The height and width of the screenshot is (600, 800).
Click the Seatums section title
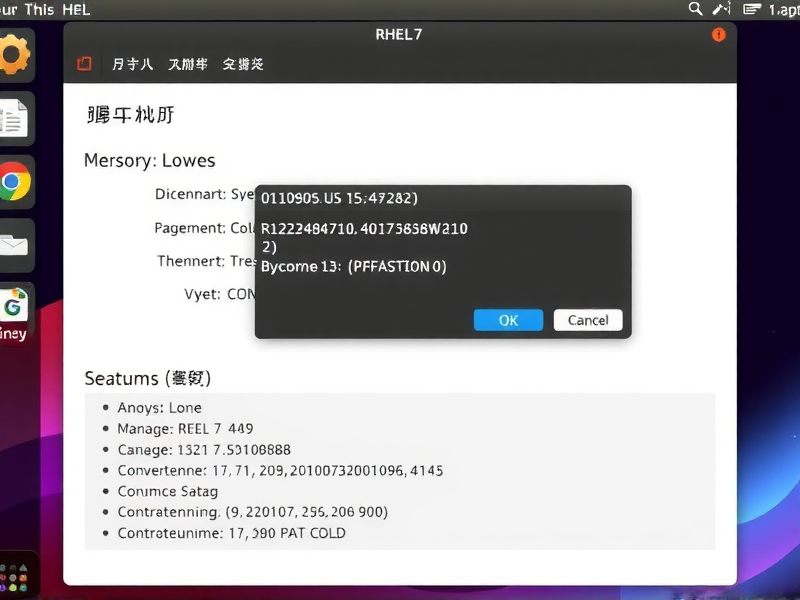pyautogui.click(x=148, y=378)
